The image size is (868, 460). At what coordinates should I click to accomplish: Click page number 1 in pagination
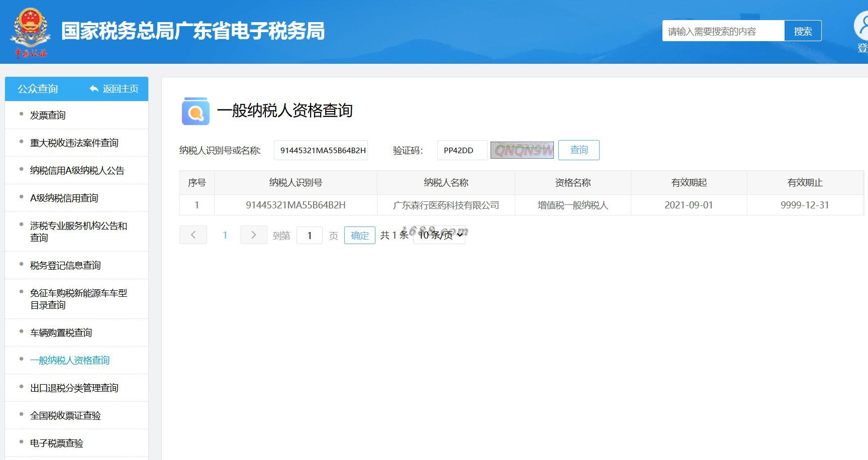[x=225, y=235]
